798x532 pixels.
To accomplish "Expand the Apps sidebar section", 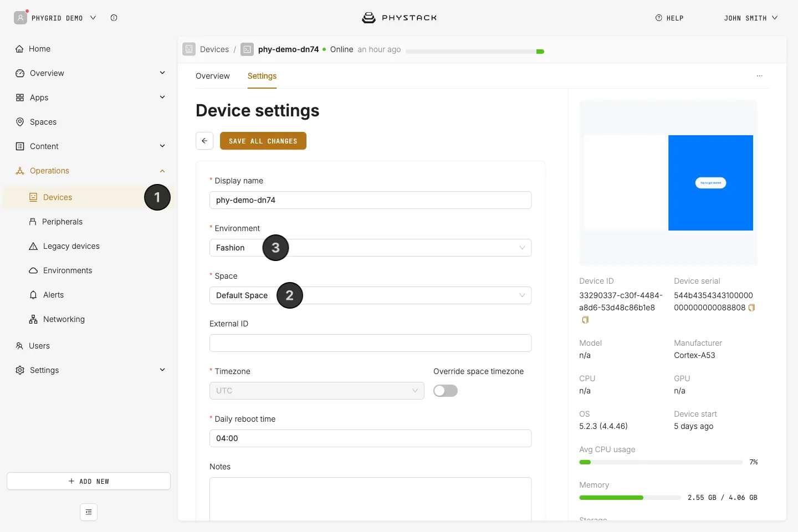I will click(162, 98).
